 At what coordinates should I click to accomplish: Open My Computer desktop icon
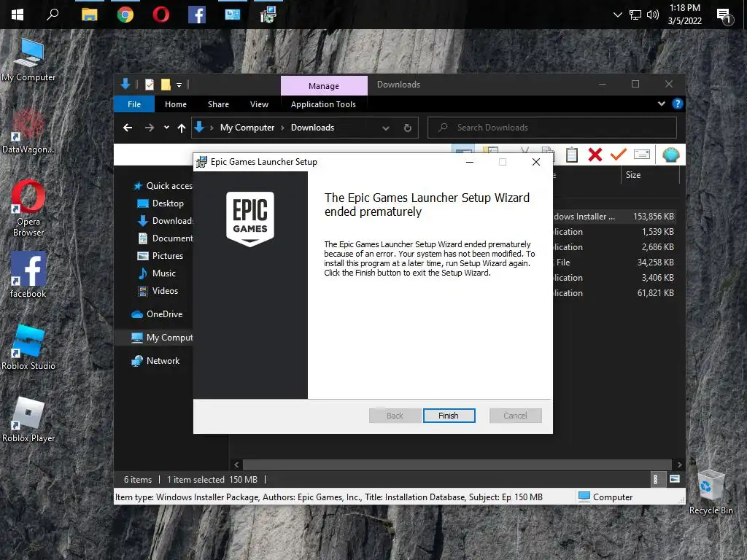(28, 60)
